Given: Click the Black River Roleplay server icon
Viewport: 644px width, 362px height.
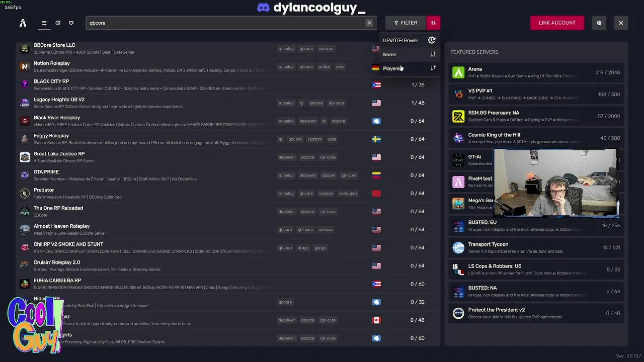Looking at the screenshot, I should click(x=25, y=121).
